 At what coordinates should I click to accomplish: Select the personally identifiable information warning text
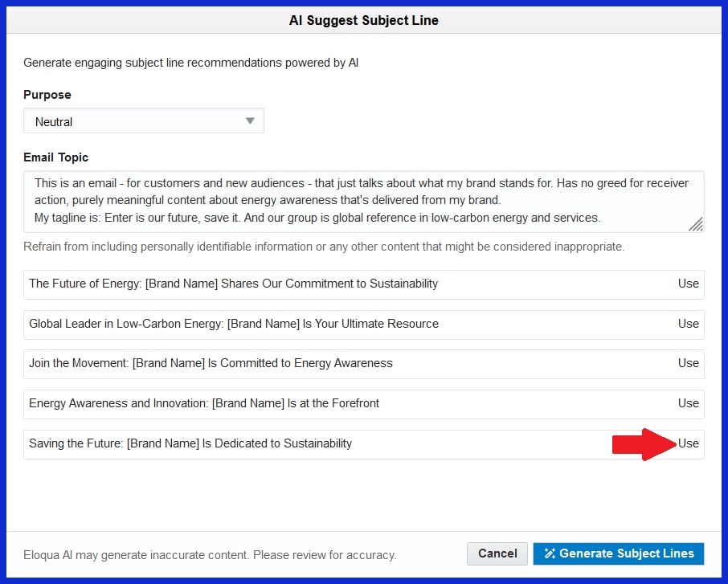[x=324, y=247]
